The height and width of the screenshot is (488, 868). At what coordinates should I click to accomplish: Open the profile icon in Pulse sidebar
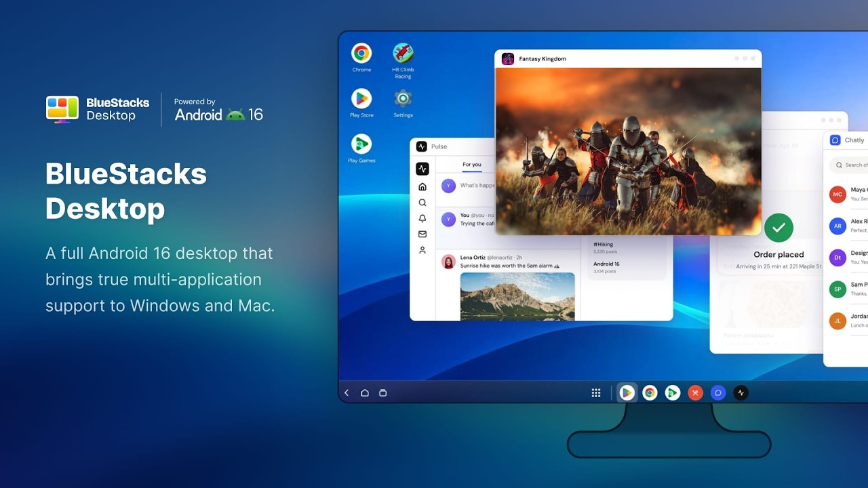[x=422, y=250]
